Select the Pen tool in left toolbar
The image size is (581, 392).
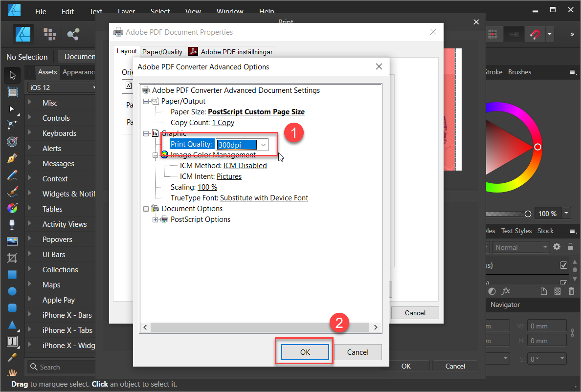pos(12,159)
